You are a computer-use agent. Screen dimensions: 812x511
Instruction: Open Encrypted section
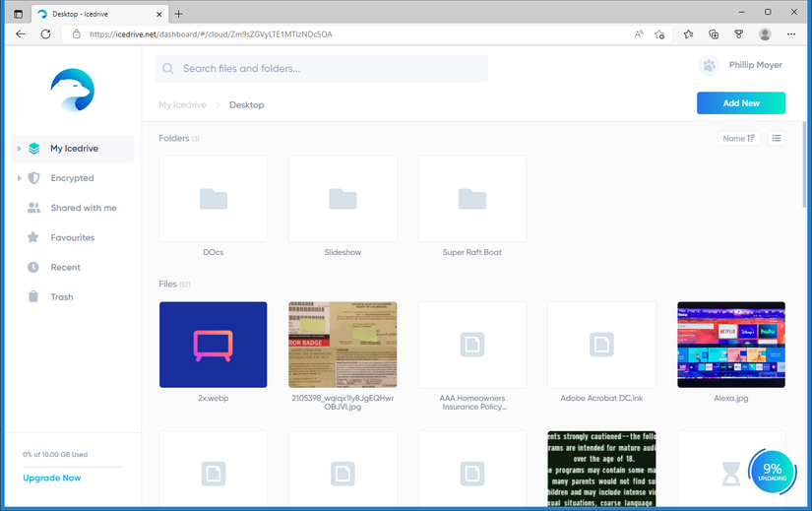click(x=73, y=178)
